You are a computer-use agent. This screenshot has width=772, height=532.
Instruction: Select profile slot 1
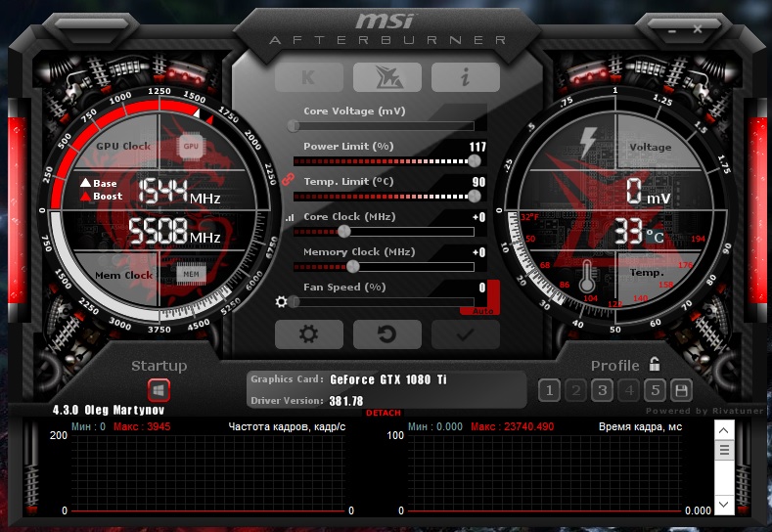(549, 391)
